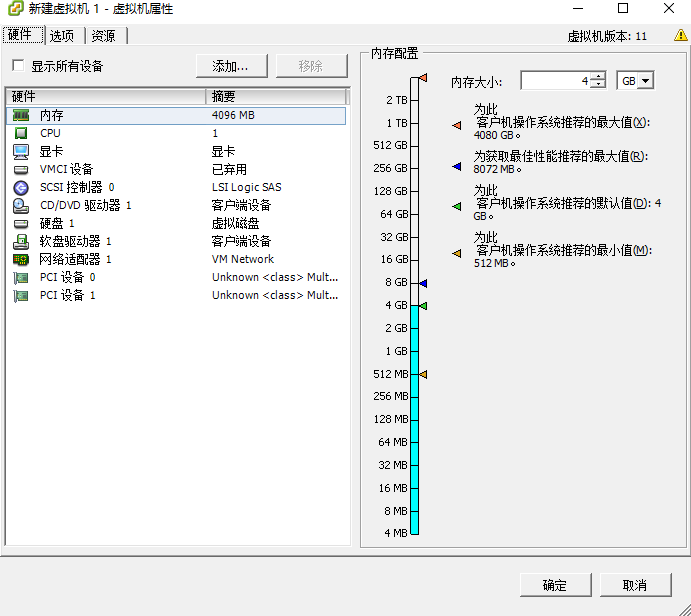This screenshot has height=616, width=691.
Task: Click the green triangle legend for 推荐的默认值
Action: tap(457, 206)
